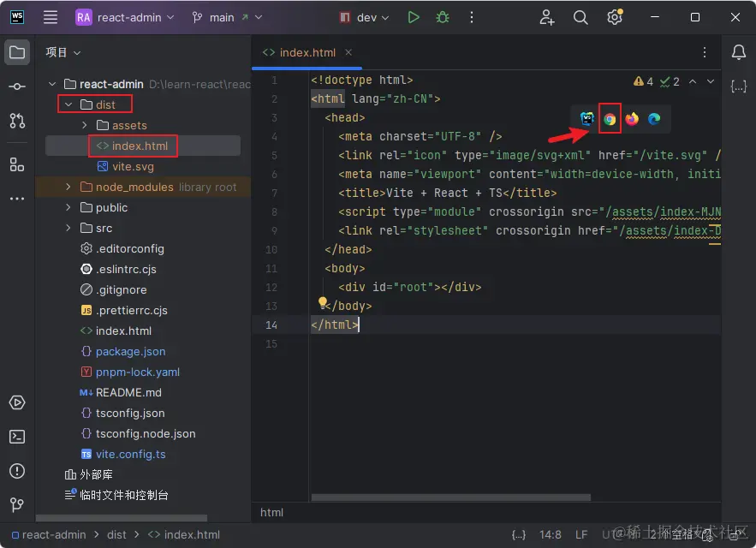Select package.json file
756x548 pixels.
point(123,352)
